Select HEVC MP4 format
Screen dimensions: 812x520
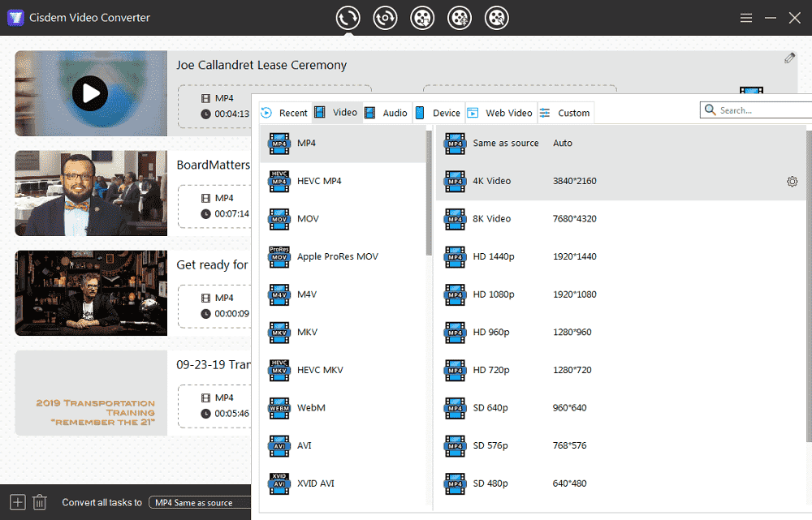[x=343, y=181]
